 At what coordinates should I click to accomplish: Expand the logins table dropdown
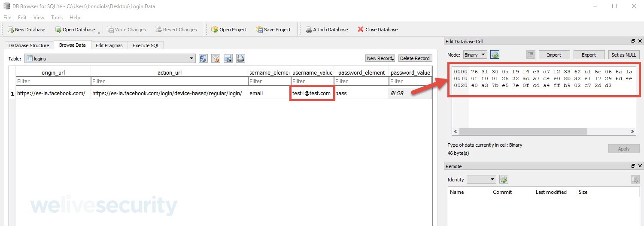coord(192,58)
